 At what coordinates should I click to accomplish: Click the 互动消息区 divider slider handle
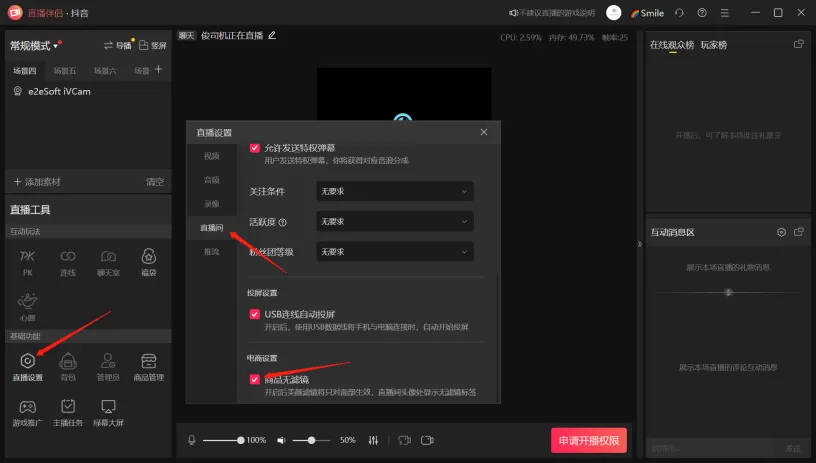pyautogui.click(x=729, y=292)
